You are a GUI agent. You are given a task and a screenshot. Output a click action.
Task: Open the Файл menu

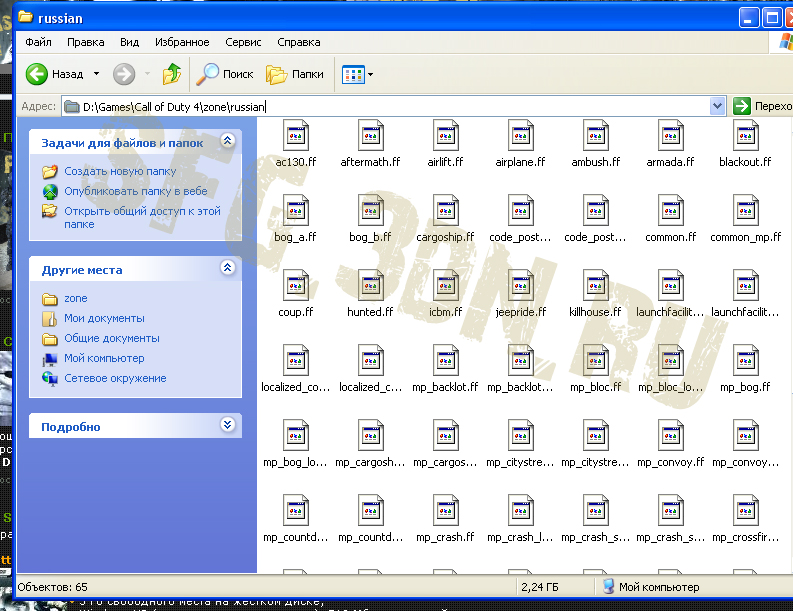[38, 42]
